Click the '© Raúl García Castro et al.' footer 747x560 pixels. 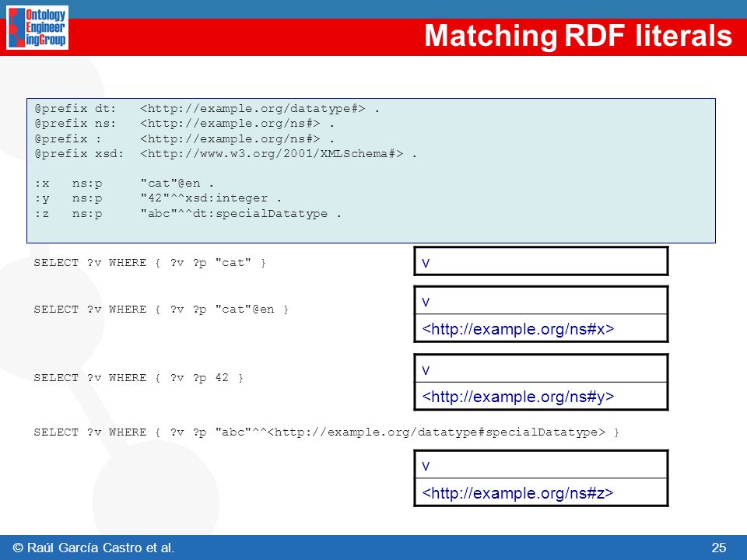coord(94,548)
